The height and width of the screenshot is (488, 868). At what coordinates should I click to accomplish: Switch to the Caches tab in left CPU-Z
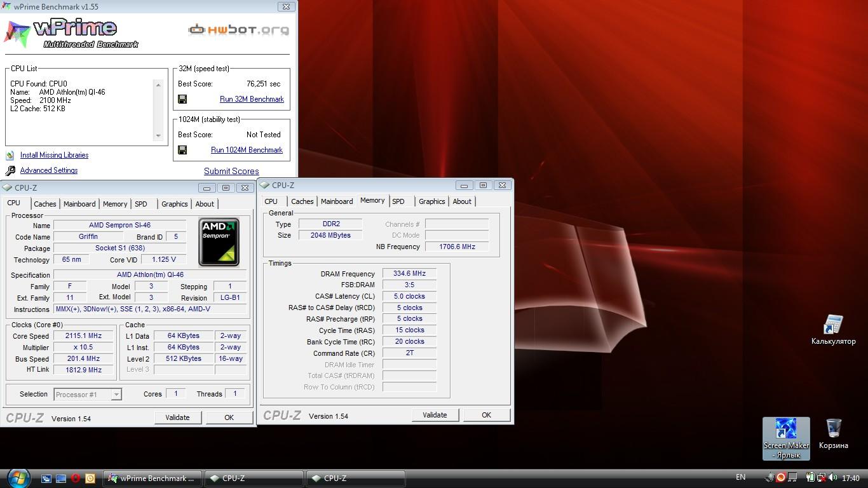45,204
